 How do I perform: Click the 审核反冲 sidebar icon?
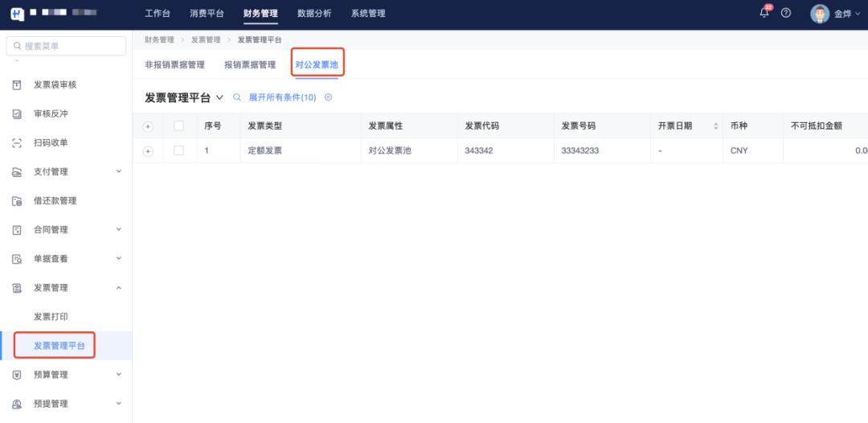coord(17,113)
